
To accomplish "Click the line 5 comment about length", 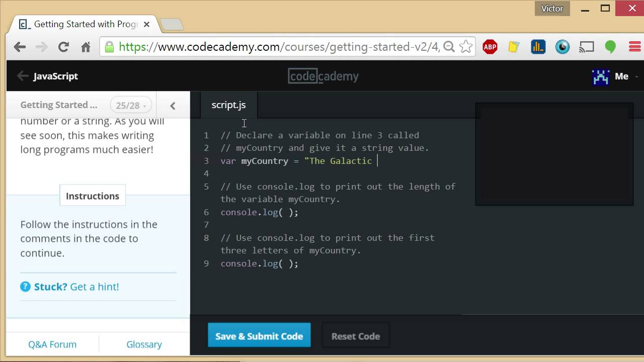I will [338, 193].
